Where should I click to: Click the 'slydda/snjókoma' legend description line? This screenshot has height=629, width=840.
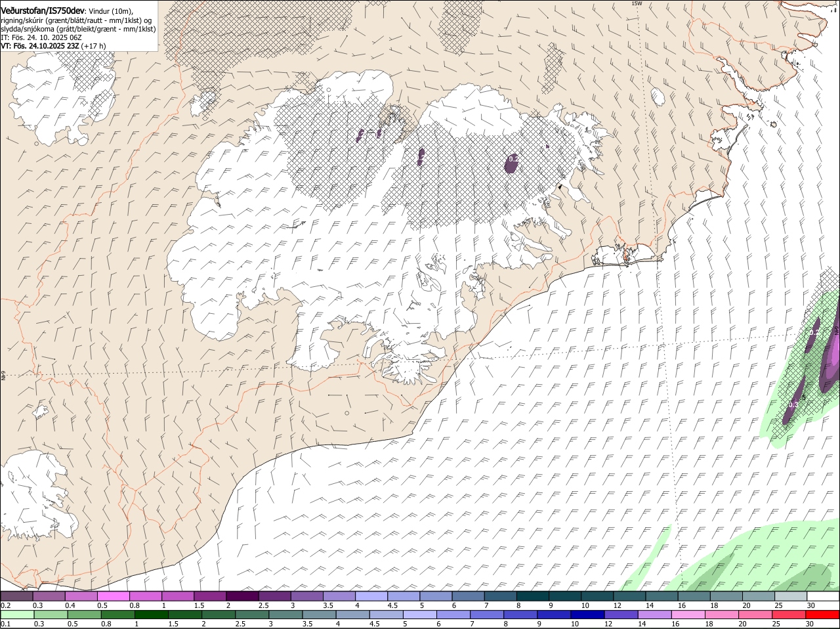pyautogui.click(x=78, y=29)
